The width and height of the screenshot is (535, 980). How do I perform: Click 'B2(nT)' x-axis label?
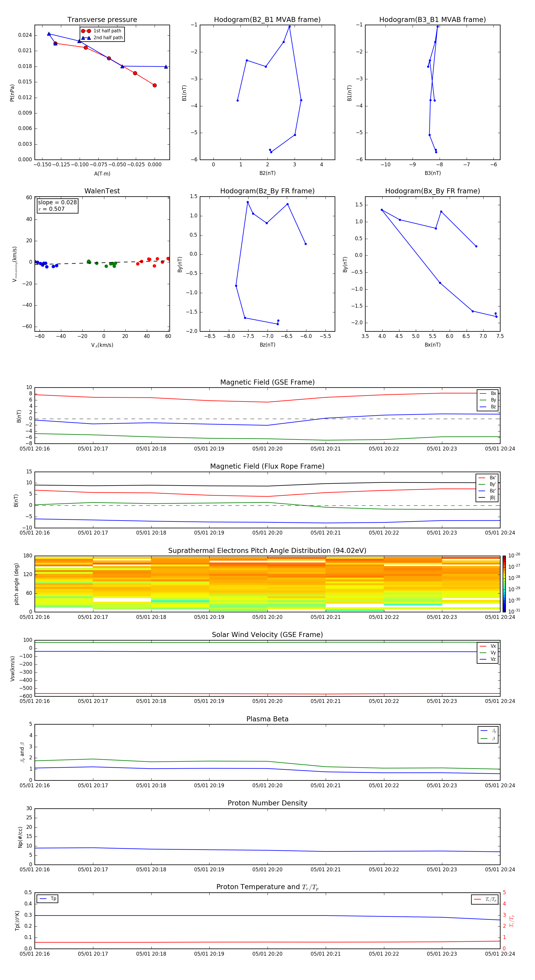pyautogui.click(x=267, y=173)
